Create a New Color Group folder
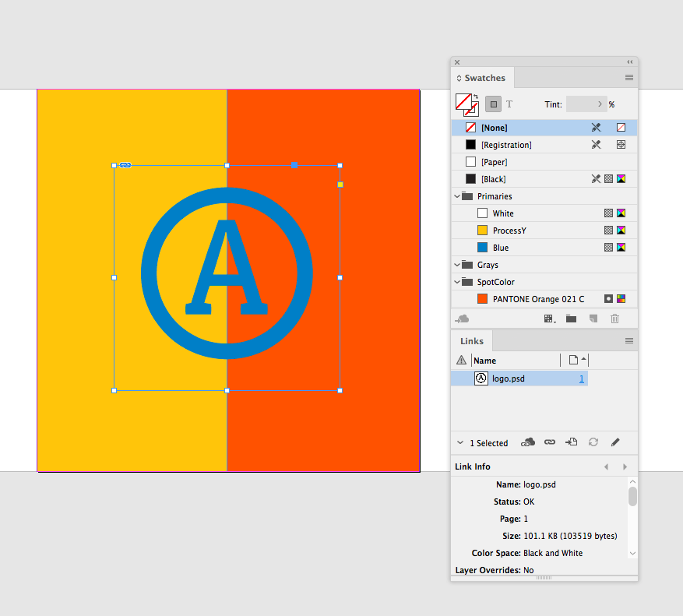The image size is (683, 616). point(571,319)
